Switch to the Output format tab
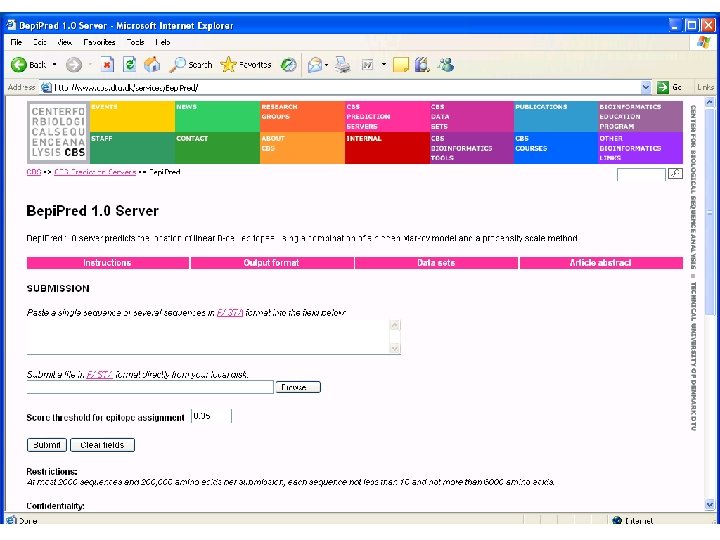720x540 pixels. pyautogui.click(x=272, y=263)
